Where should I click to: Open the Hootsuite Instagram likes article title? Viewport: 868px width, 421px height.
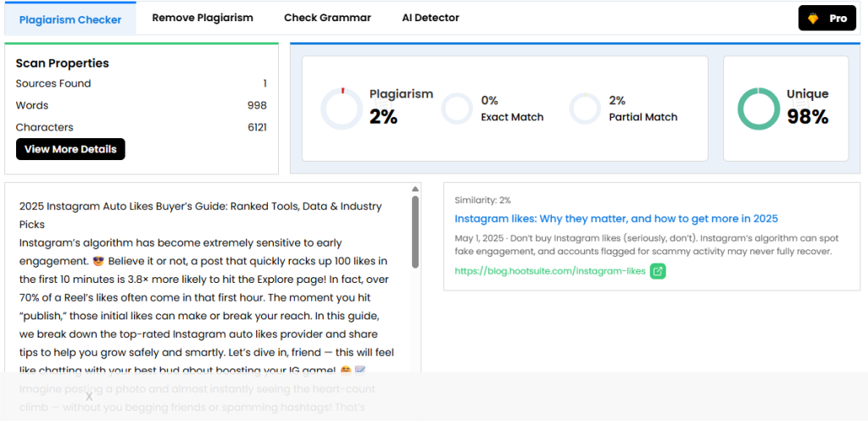[x=616, y=219]
